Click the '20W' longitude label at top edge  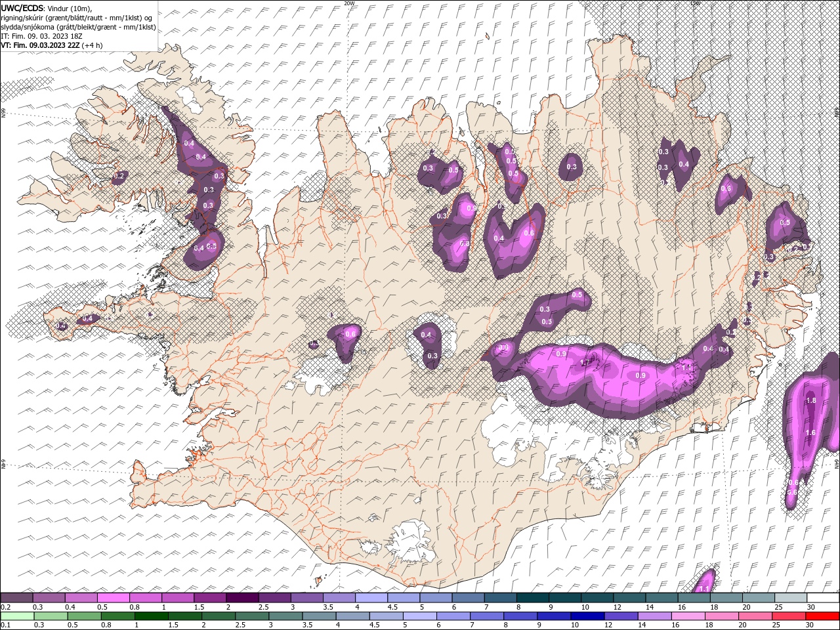(350, 3)
